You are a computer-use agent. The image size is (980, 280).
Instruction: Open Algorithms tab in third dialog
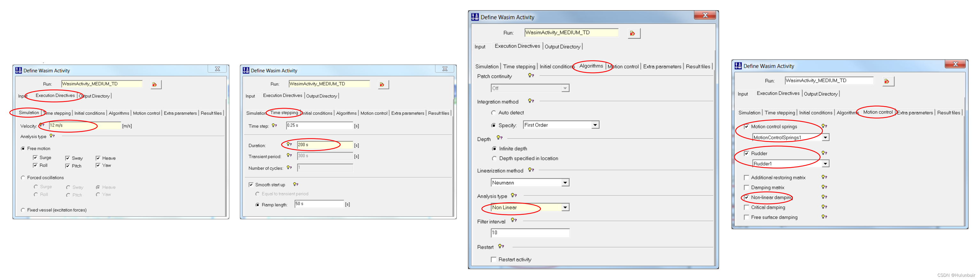591,66
